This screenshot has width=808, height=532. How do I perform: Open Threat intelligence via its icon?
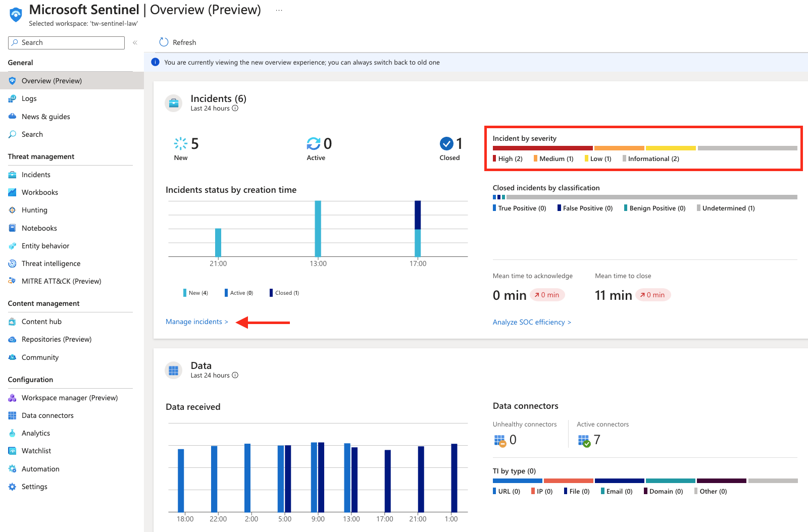12,263
